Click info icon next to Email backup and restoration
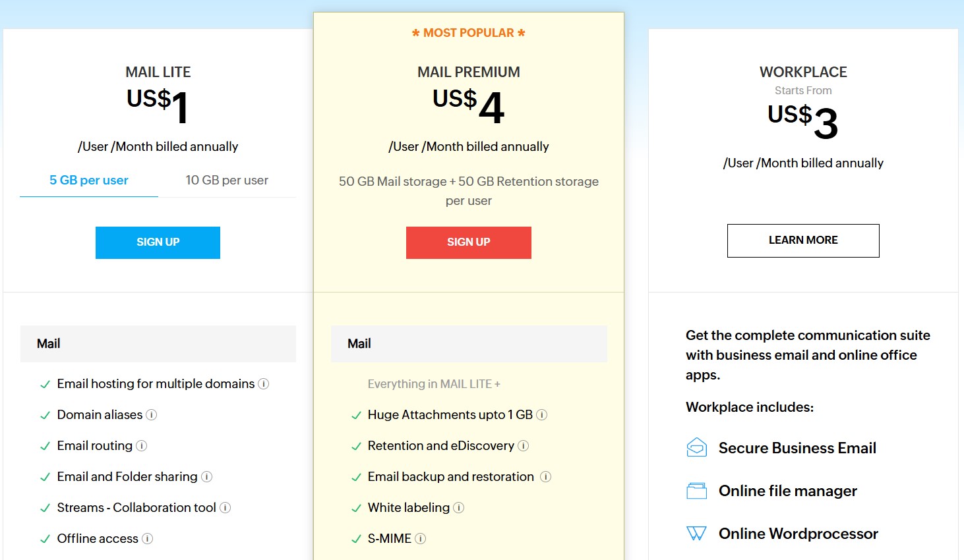The height and width of the screenshot is (560, 964). pos(545,476)
